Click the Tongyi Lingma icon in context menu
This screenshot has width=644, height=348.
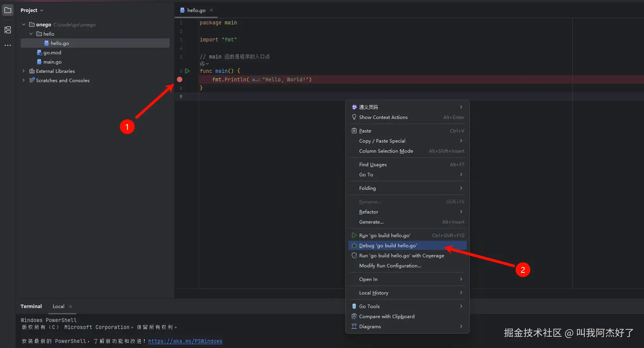click(354, 107)
